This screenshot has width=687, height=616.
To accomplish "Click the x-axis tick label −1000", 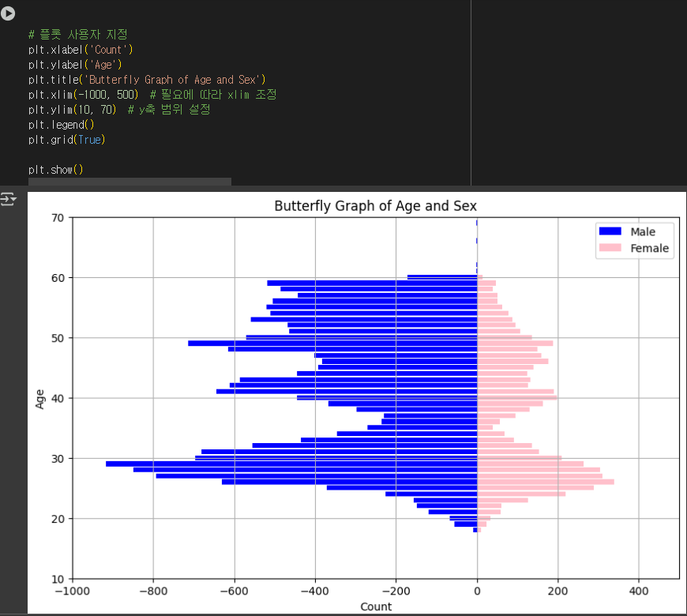I will point(73,592).
